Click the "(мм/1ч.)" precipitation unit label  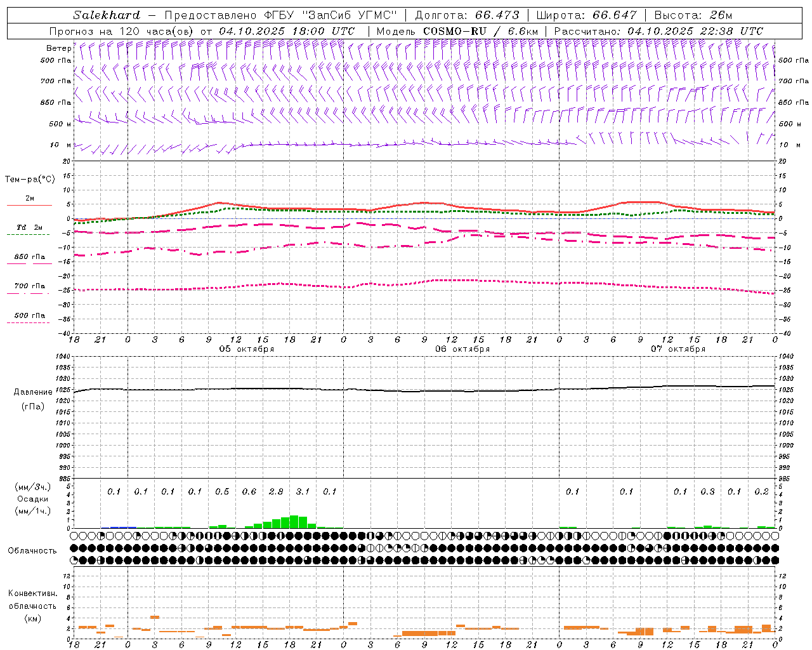click(x=32, y=511)
